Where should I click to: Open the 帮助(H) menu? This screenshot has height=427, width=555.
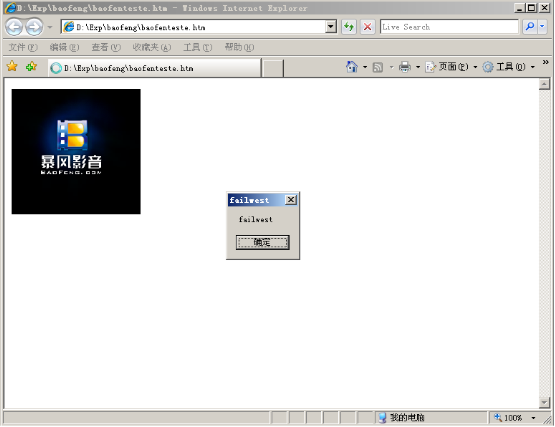coord(239,47)
